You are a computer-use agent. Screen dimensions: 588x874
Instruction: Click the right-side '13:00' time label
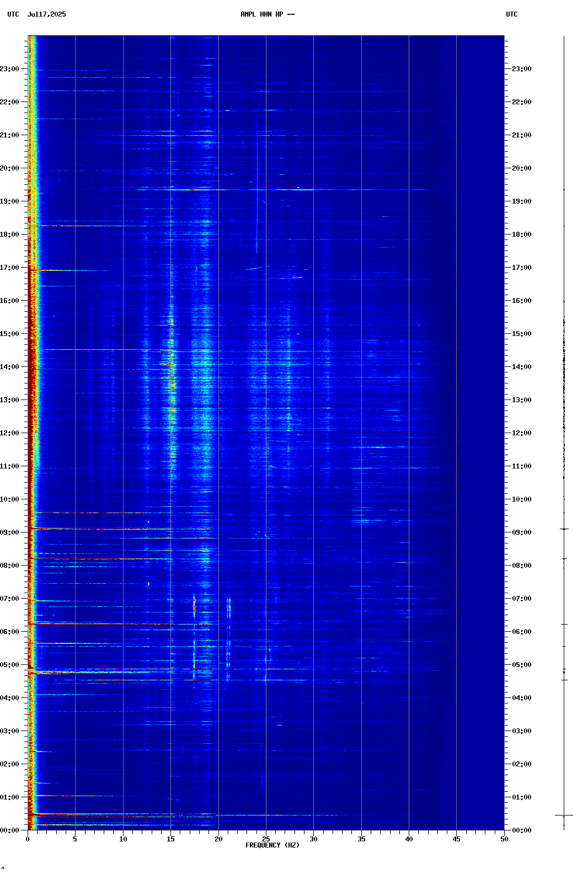(522, 400)
